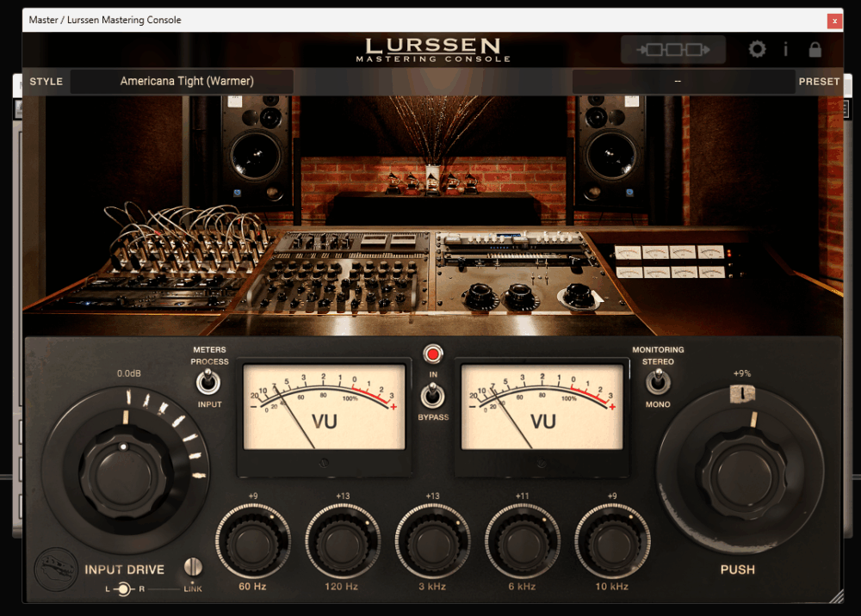The height and width of the screenshot is (616, 861).
Task: Open the PRESET dropdown field
Action: pyautogui.click(x=683, y=81)
